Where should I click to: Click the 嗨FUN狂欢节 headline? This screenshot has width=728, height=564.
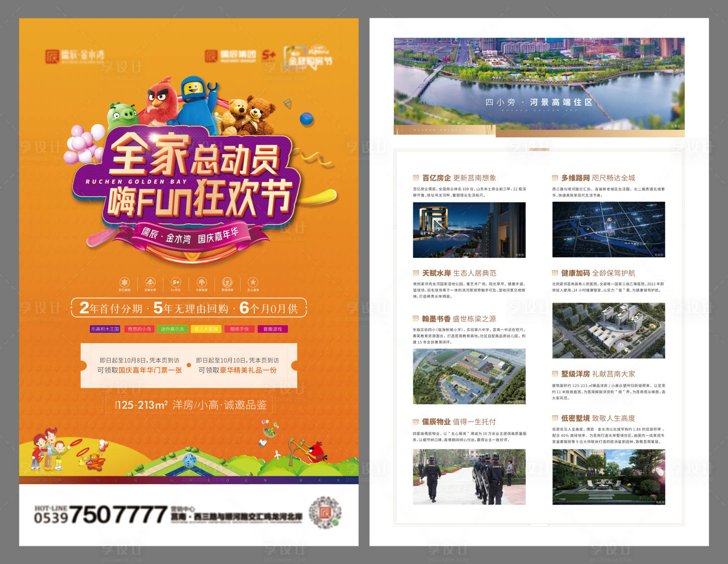(x=199, y=197)
